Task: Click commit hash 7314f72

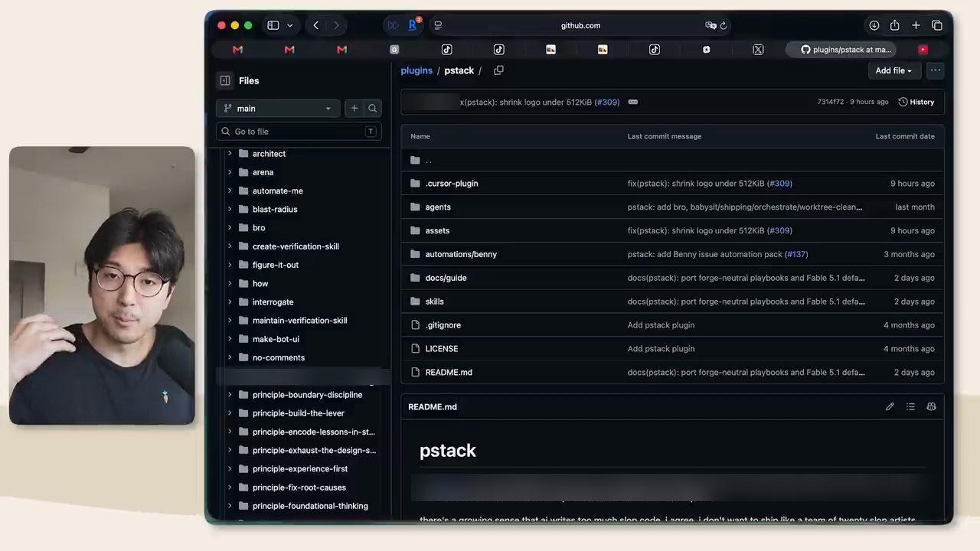Action: pyautogui.click(x=831, y=102)
